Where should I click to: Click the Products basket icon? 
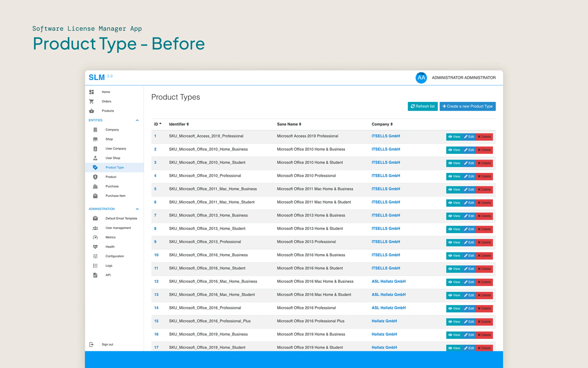tap(91, 111)
